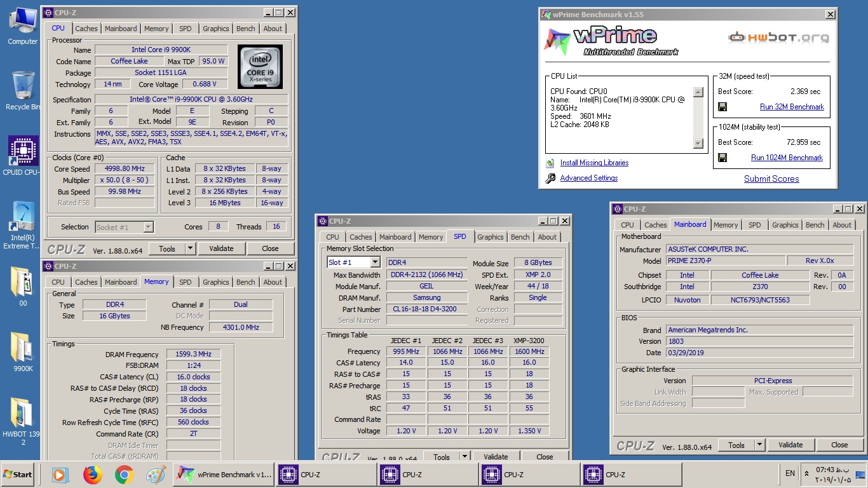Image resolution: width=868 pixels, height=488 pixels.
Task: Click Close button in the CPU window
Action: [270, 248]
